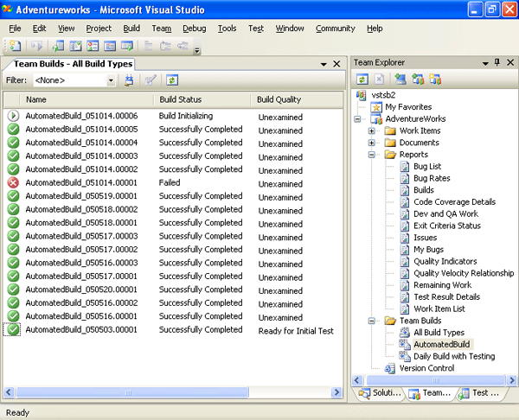Open the Tools menu
This screenshot has width=519, height=420.
point(227,29)
